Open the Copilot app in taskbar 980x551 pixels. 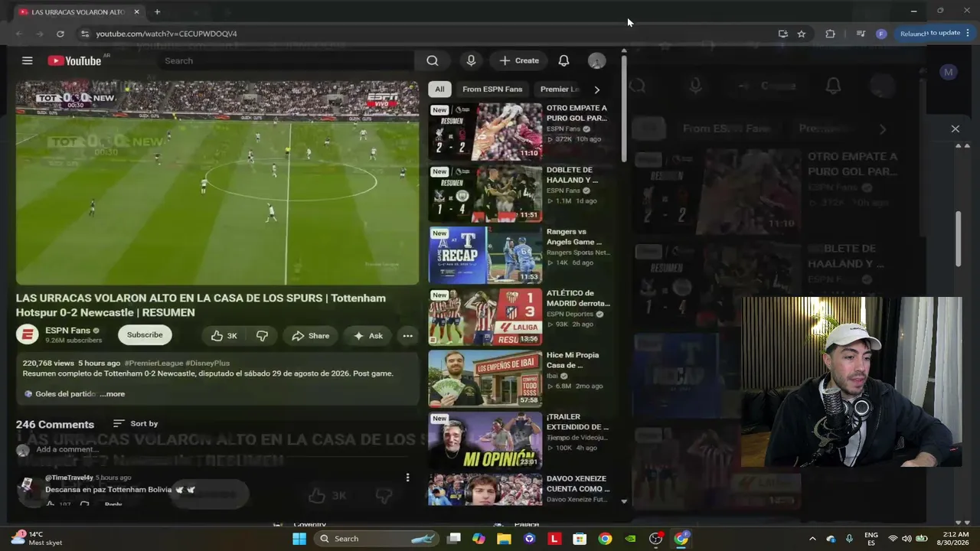(x=479, y=539)
